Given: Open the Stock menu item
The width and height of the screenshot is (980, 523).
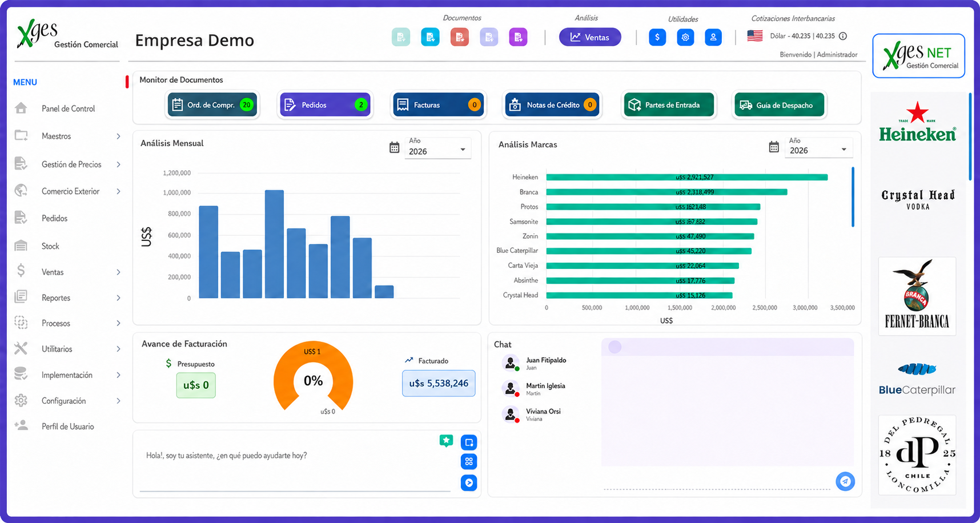Looking at the screenshot, I should click(50, 246).
